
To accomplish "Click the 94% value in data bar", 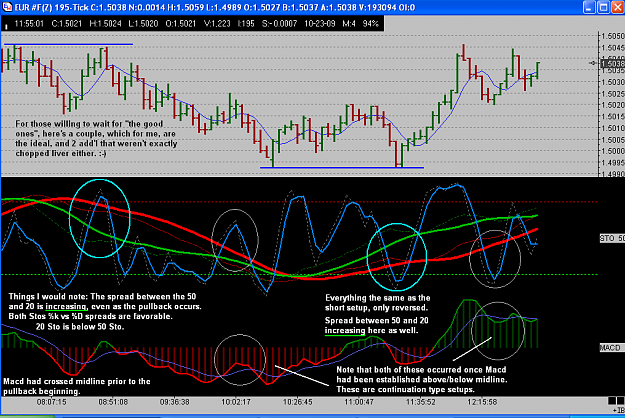I will [371, 24].
